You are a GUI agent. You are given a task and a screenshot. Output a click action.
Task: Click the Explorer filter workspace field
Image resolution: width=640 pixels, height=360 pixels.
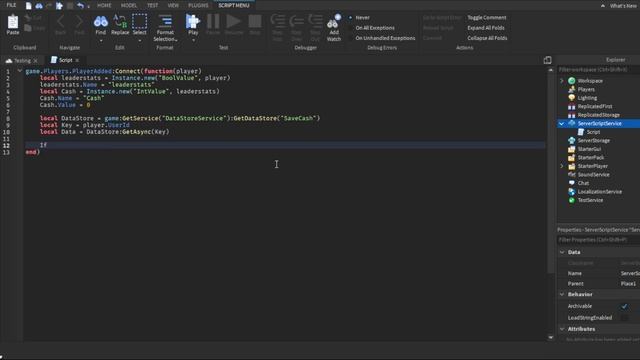pyautogui.click(x=598, y=70)
